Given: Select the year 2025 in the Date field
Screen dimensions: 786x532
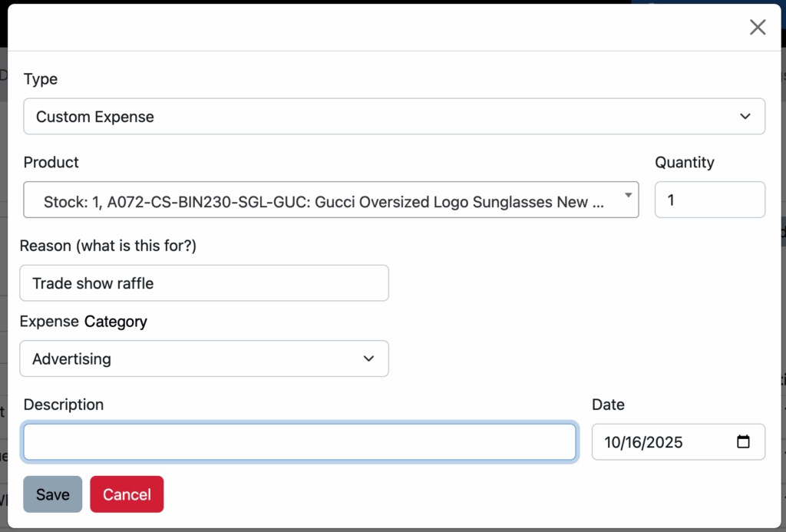Looking at the screenshot, I should click(664, 443).
